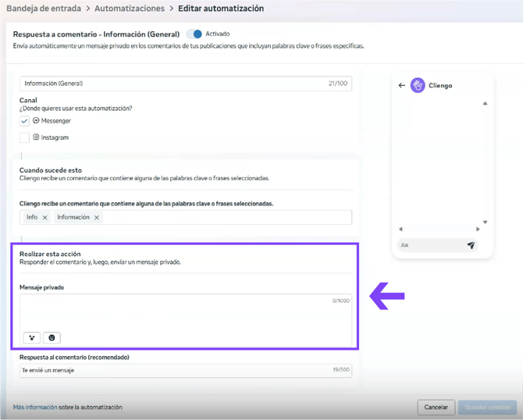Remove the 'Info' keyword tag
523x420 pixels.
click(x=45, y=218)
